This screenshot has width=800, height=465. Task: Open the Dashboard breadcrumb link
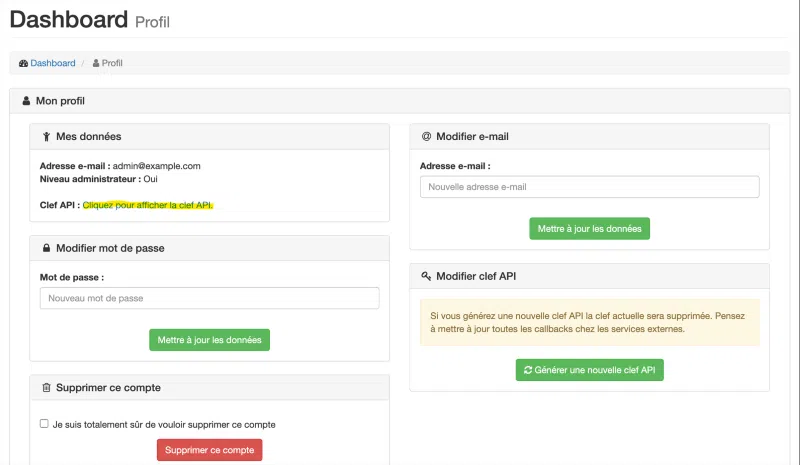click(x=52, y=63)
